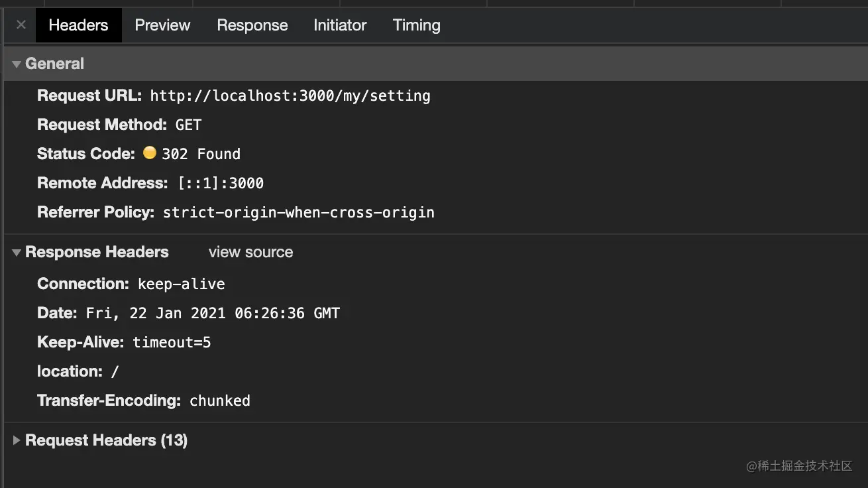Click the Remote Address value
Viewport: 868px width, 488px height.
[x=221, y=184]
